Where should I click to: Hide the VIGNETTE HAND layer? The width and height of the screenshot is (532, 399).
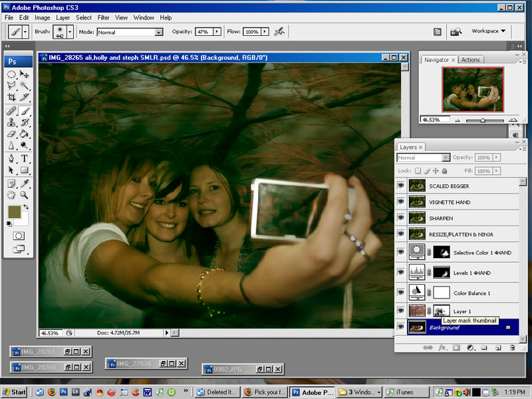401,201
